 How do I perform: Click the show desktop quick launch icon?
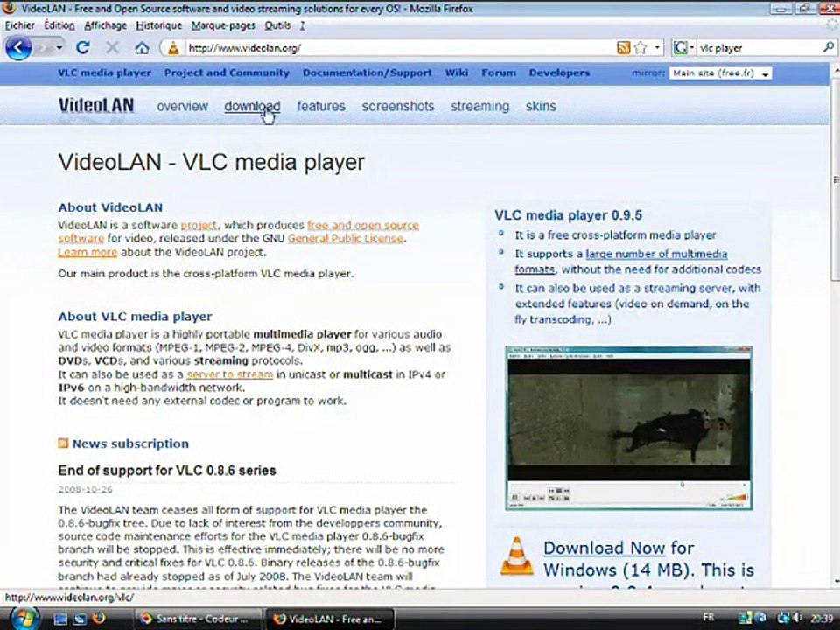(60, 619)
